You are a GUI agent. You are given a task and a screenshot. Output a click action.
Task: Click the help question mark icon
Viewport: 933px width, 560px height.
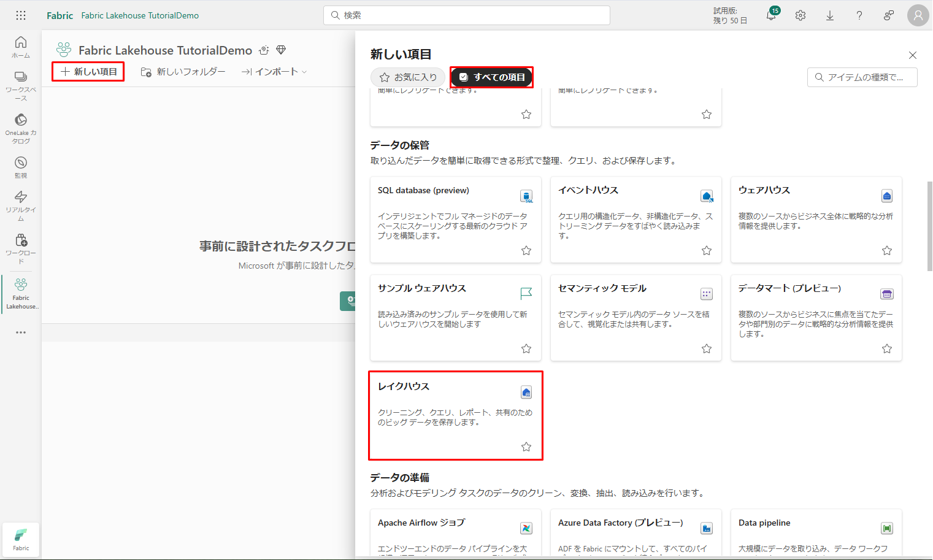(859, 16)
